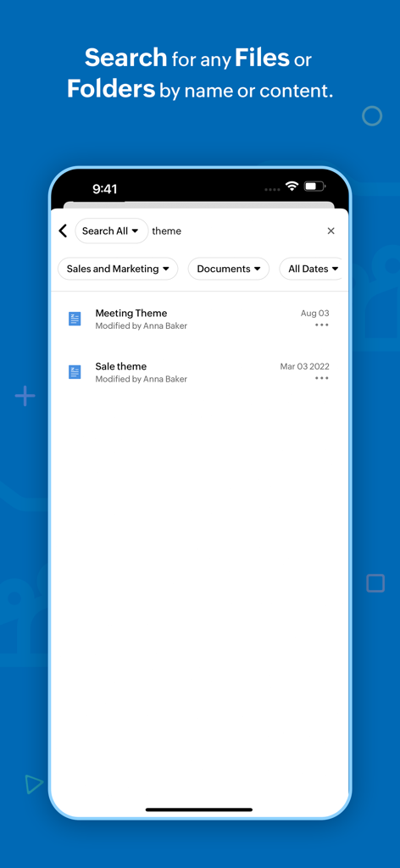Tap the back arrow icon
The height and width of the screenshot is (868, 400).
point(63,231)
